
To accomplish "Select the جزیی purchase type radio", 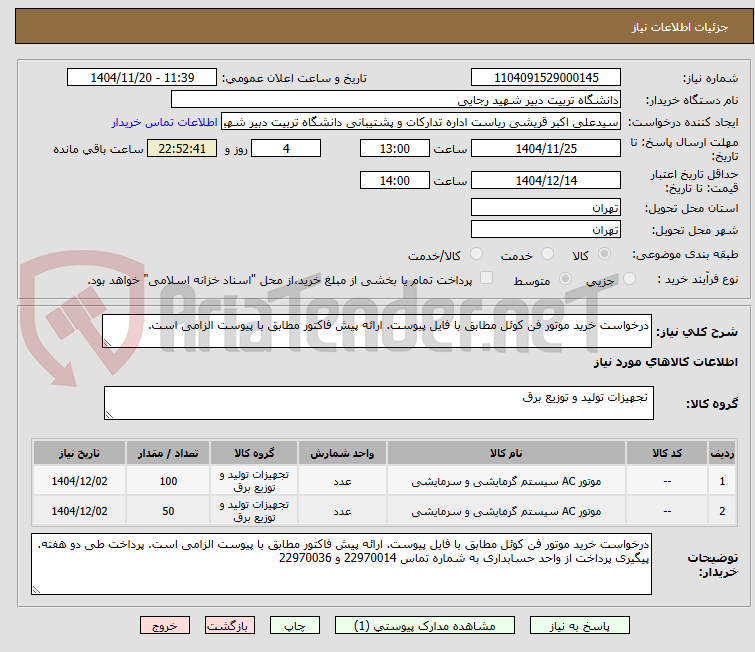I will point(629,279).
